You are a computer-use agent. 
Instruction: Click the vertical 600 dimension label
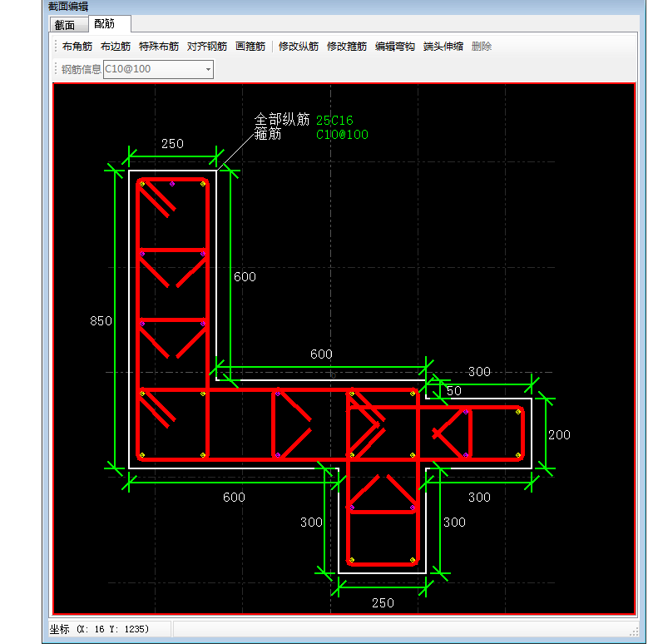[245, 277]
